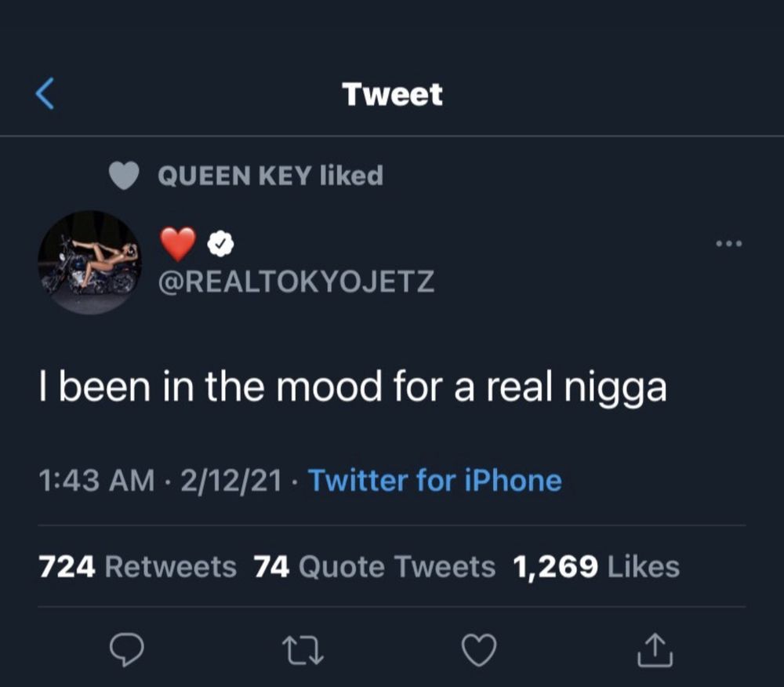Like the tweet with heart outline icon
Viewport: 784px width, 687px height.
pos(479,650)
